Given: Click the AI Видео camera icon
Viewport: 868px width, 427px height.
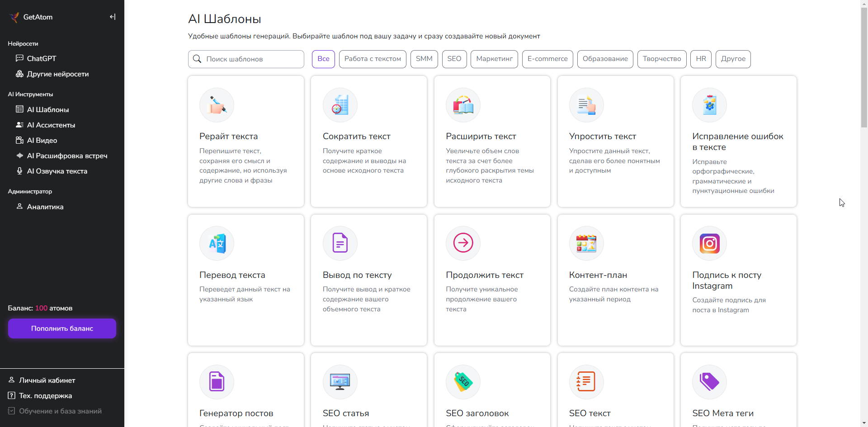Looking at the screenshot, I should [x=19, y=140].
